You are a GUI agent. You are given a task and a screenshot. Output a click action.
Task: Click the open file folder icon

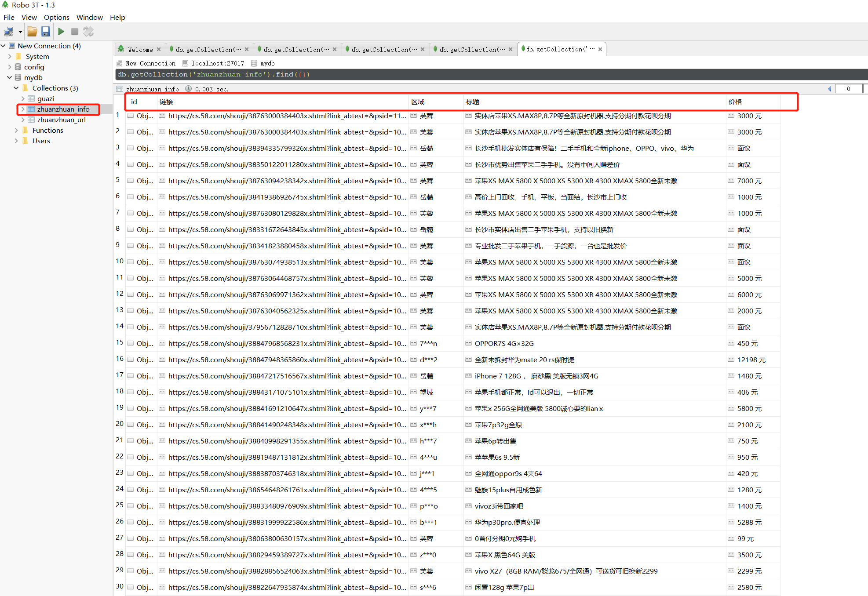[x=32, y=32]
